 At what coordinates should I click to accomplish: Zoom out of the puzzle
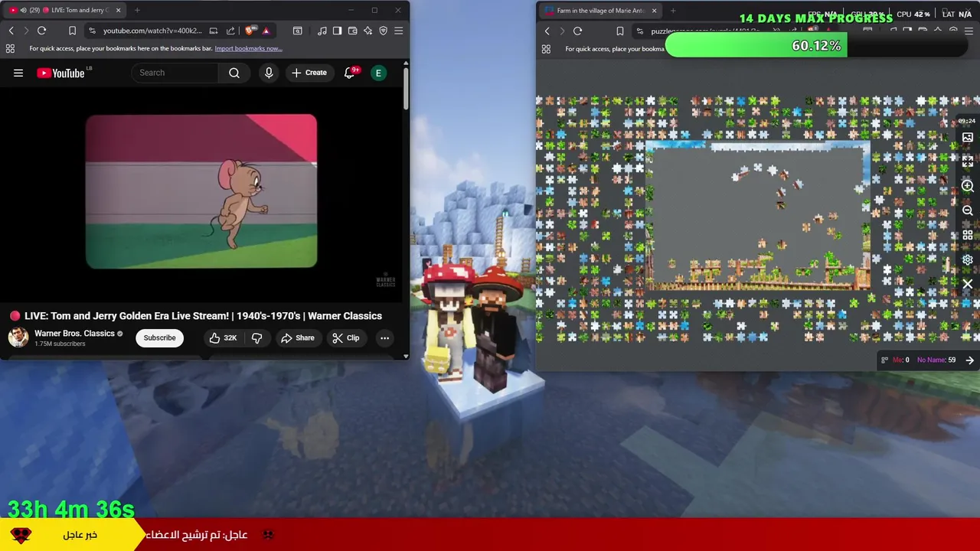coord(968,210)
